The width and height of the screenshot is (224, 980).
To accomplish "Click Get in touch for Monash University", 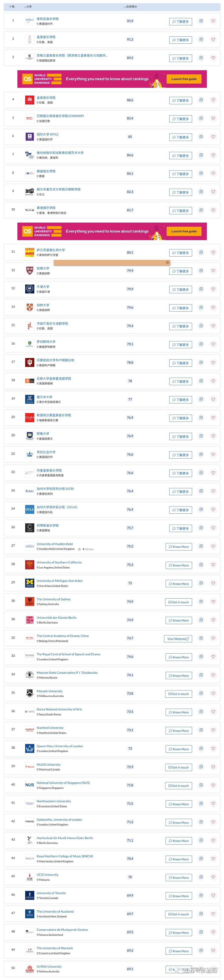I will (x=179, y=694).
